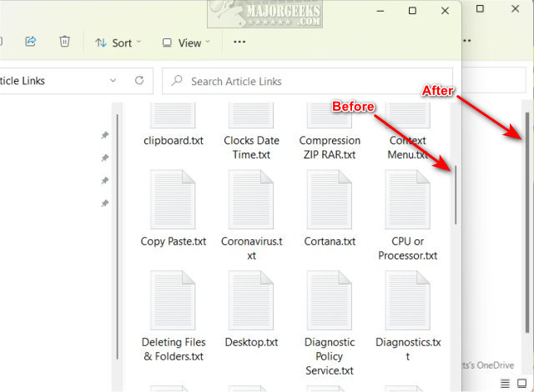Switch to large icons view in the rear window
The width and height of the screenshot is (534, 392).
[x=521, y=384]
